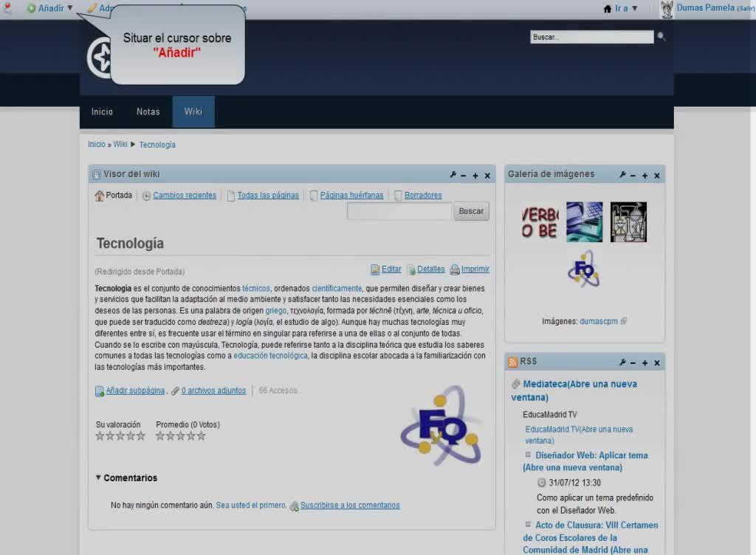Open the Mediateca RSS feed link
Screen dimensions: 756x555
[x=574, y=390]
